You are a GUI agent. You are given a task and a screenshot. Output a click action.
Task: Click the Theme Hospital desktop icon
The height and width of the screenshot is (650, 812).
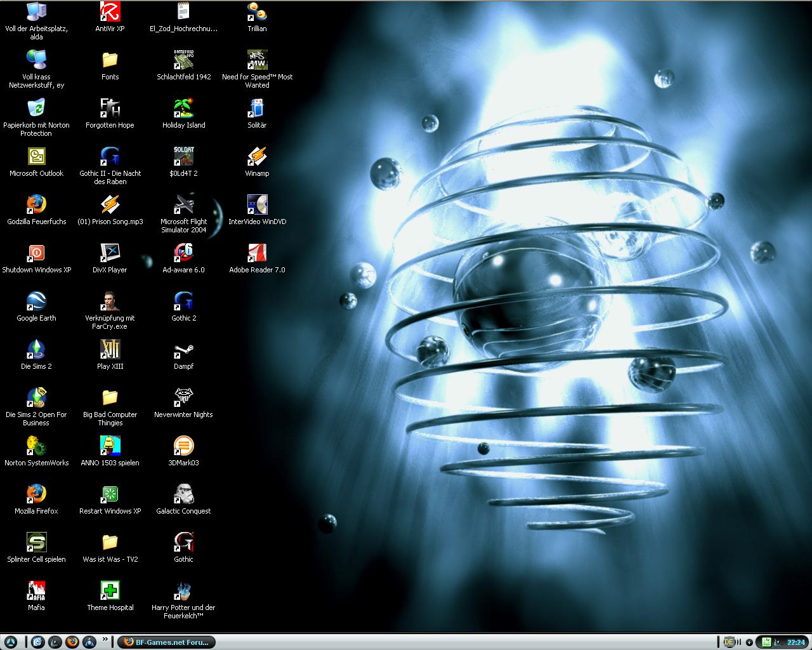[110, 591]
